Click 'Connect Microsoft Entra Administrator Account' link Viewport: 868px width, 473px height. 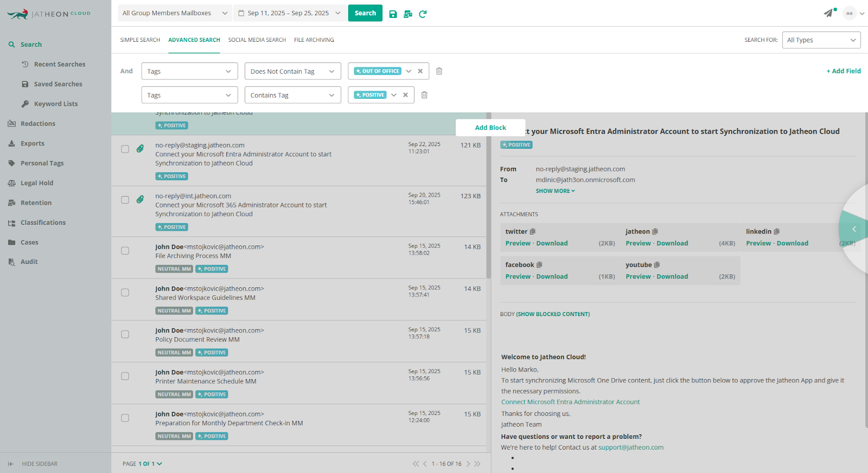point(571,402)
